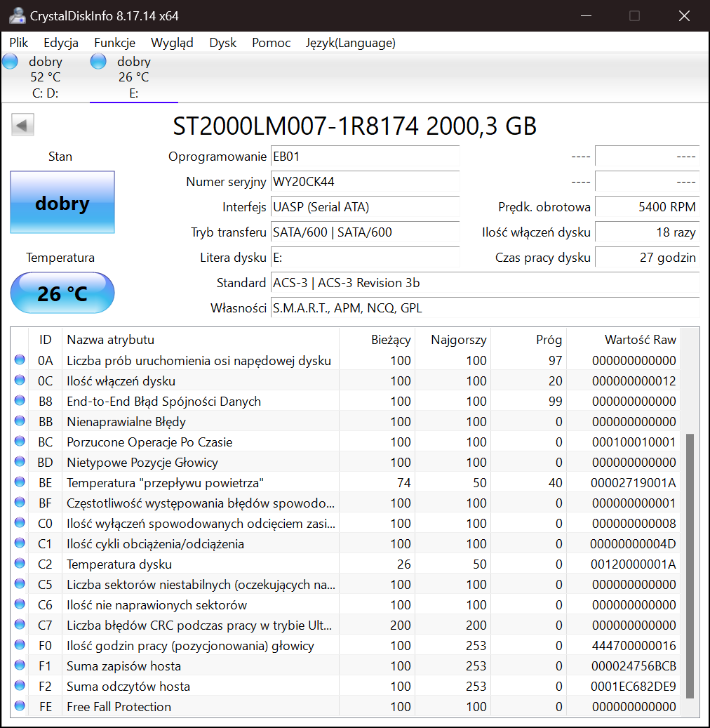Open the Wygląd menu
Image resolution: width=710 pixels, height=728 pixels.
[172, 43]
